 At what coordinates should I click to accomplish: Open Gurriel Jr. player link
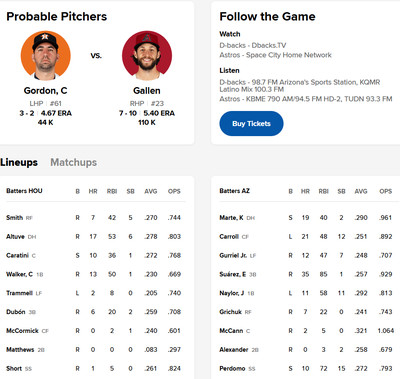[x=233, y=255]
